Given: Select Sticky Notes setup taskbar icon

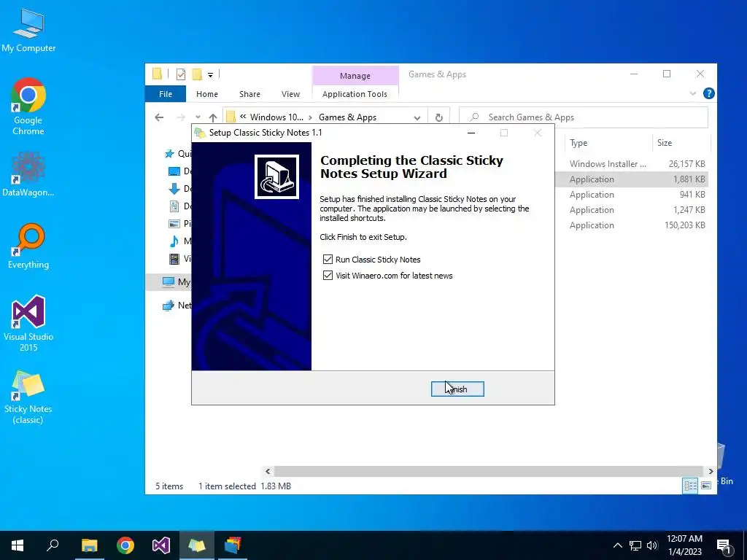Looking at the screenshot, I should [x=197, y=545].
